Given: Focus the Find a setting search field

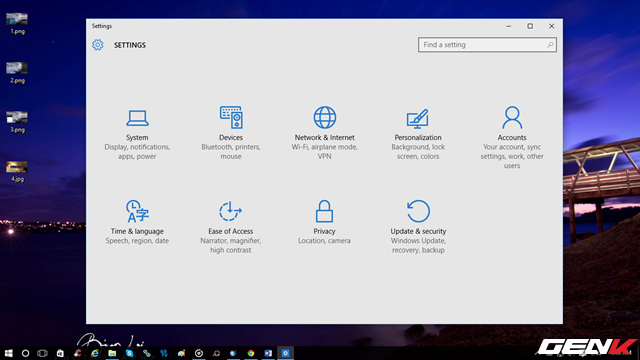Looking at the screenshot, I should [x=487, y=45].
